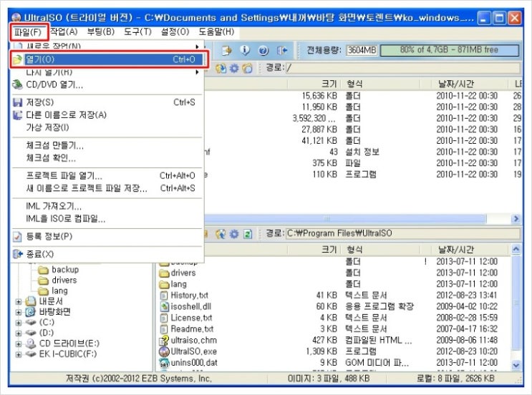The width and height of the screenshot is (532, 395).
Task: Choose 가상 저장(I) menu entry
Action: [x=108, y=127]
